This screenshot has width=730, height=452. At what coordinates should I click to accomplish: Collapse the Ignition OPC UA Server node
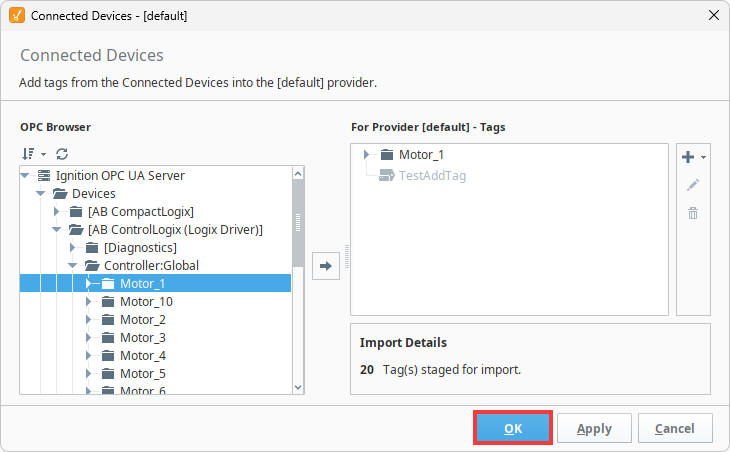point(25,175)
